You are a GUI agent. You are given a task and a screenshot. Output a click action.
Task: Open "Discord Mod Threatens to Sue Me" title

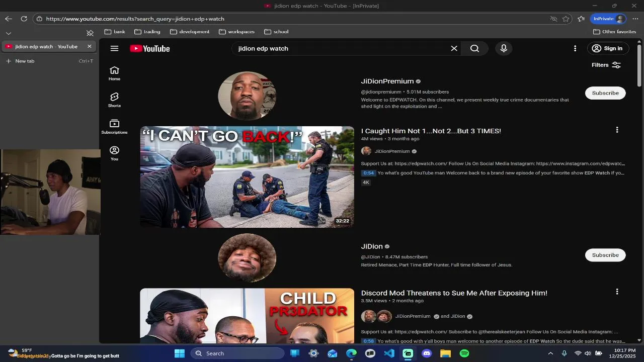[454, 293]
